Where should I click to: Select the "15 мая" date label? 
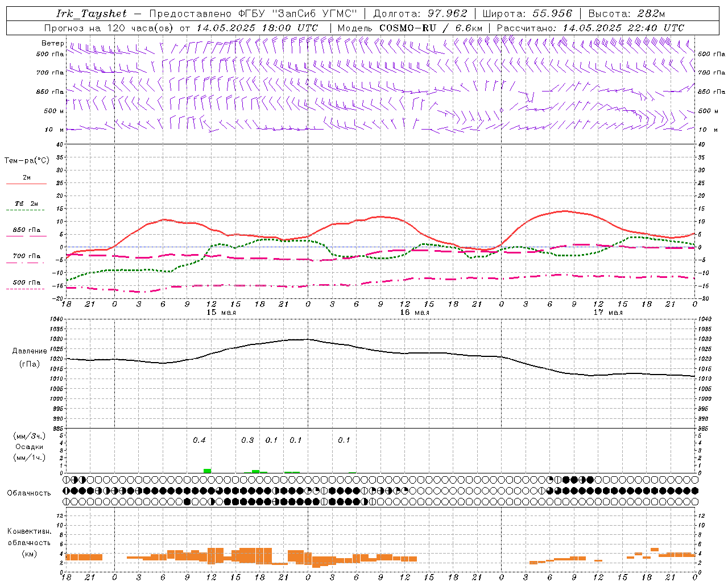coord(221,313)
